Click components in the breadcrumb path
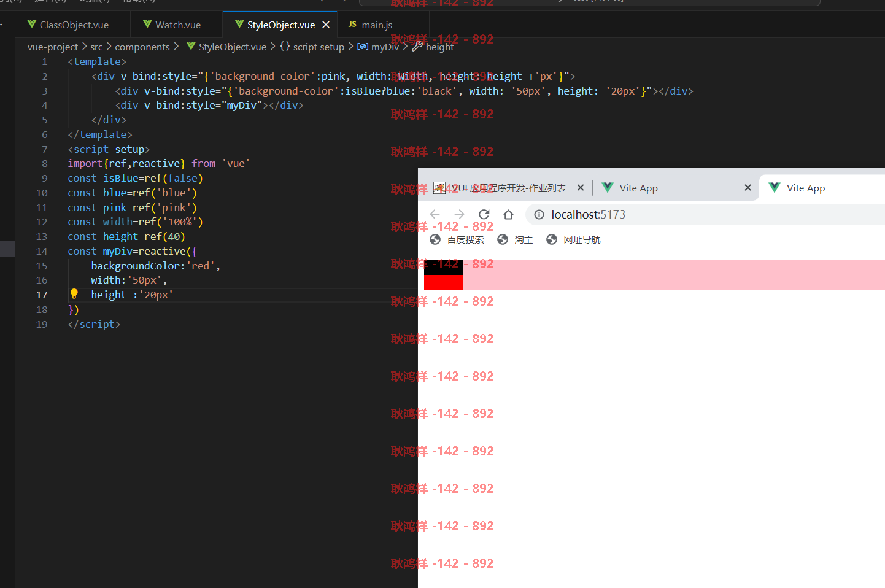885x588 pixels. click(x=142, y=47)
